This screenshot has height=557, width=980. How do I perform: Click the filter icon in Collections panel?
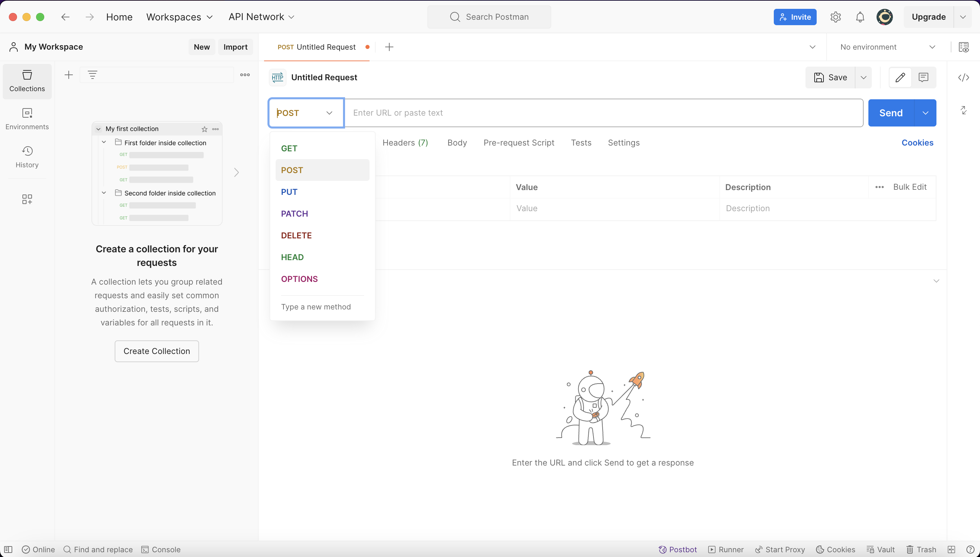[x=92, y=74]
